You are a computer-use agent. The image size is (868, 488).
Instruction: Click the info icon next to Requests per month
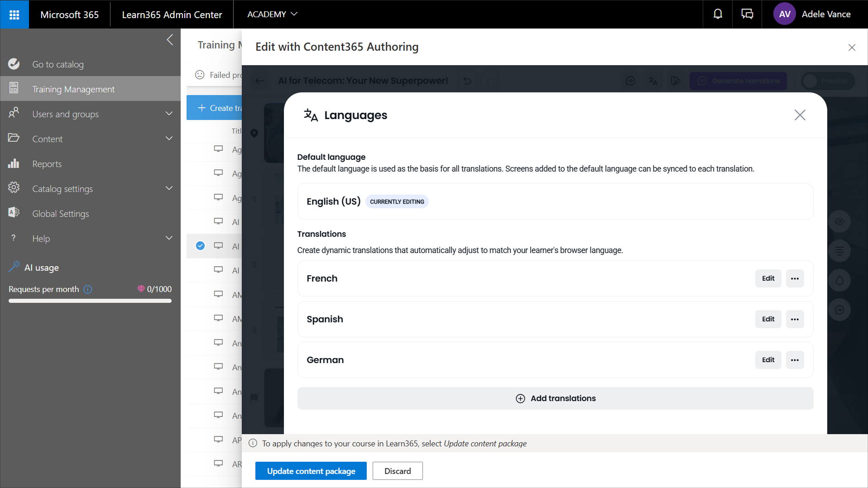coord(88,289)
